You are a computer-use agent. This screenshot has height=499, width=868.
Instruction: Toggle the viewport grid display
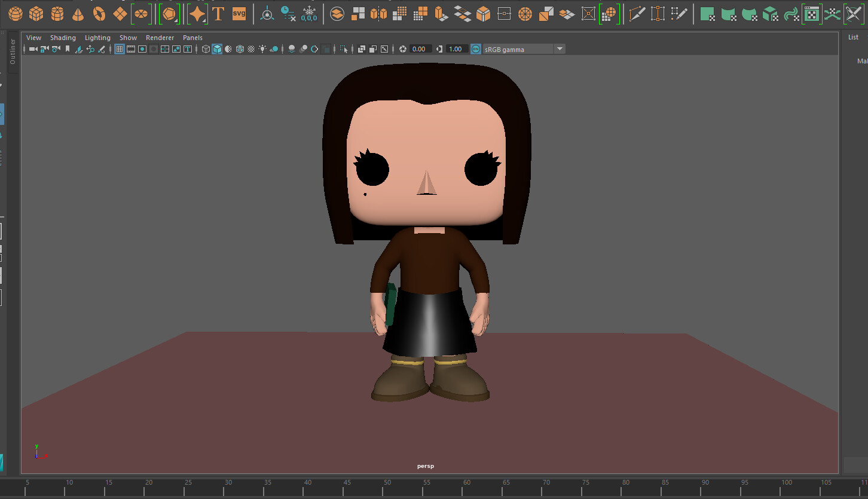(x=120, y=49)
